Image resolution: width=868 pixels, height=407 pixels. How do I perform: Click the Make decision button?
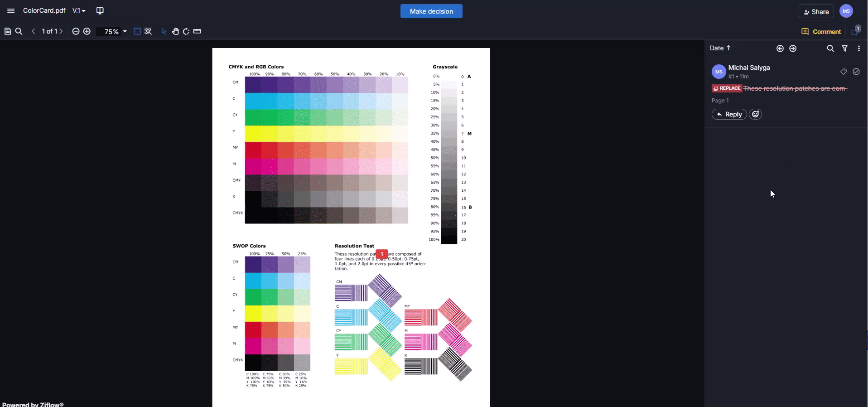click(x=431, y=11)
